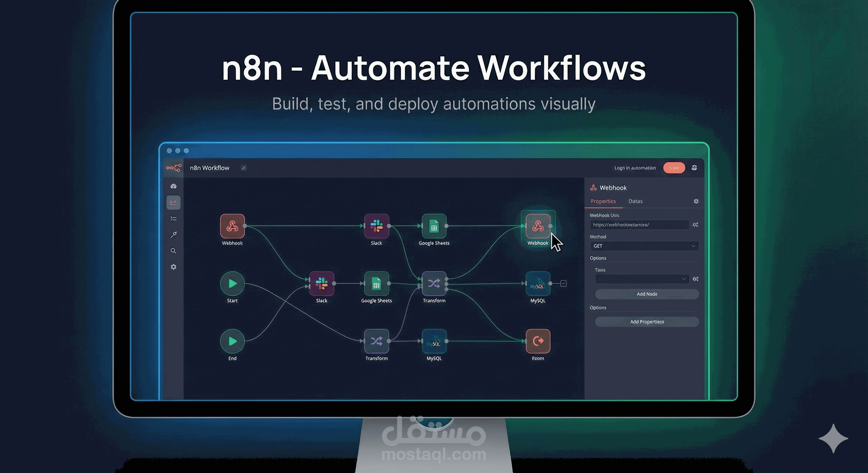This screenshot has height=473, width=868.
Task: Click the n8n logo icon
Action: [174, 168]
